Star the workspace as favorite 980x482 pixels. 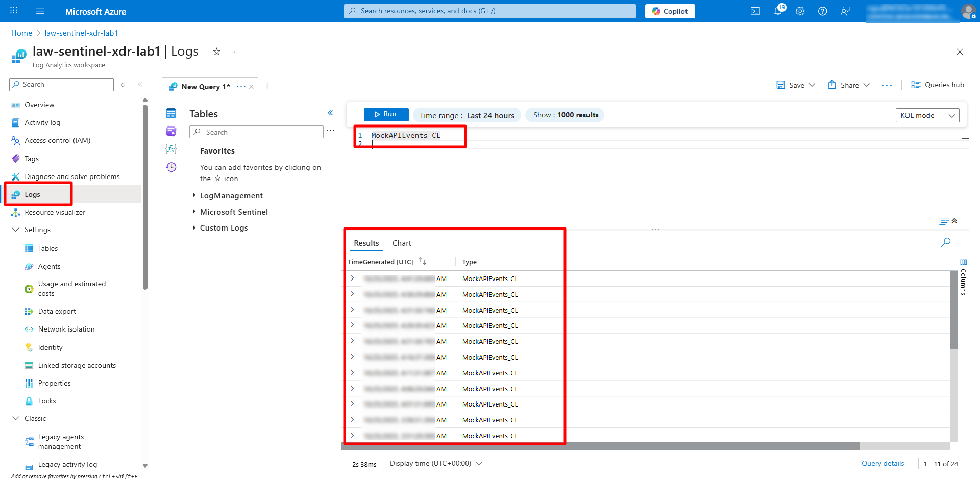point(216,52)
